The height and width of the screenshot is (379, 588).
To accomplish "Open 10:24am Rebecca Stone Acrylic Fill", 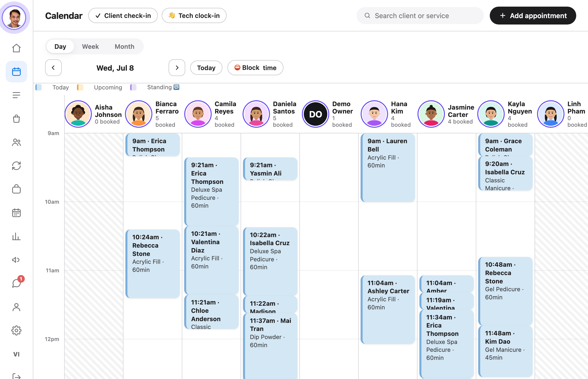I will (153, 264).
